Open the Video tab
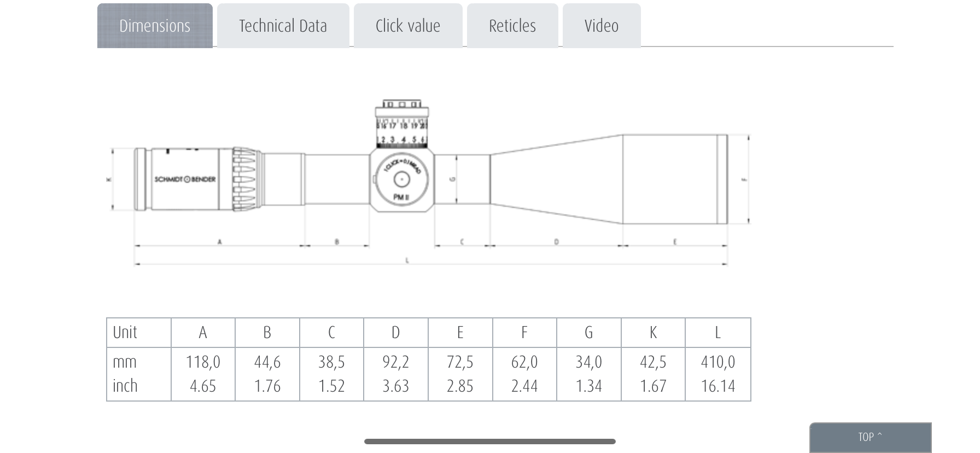 coord(602,26)
